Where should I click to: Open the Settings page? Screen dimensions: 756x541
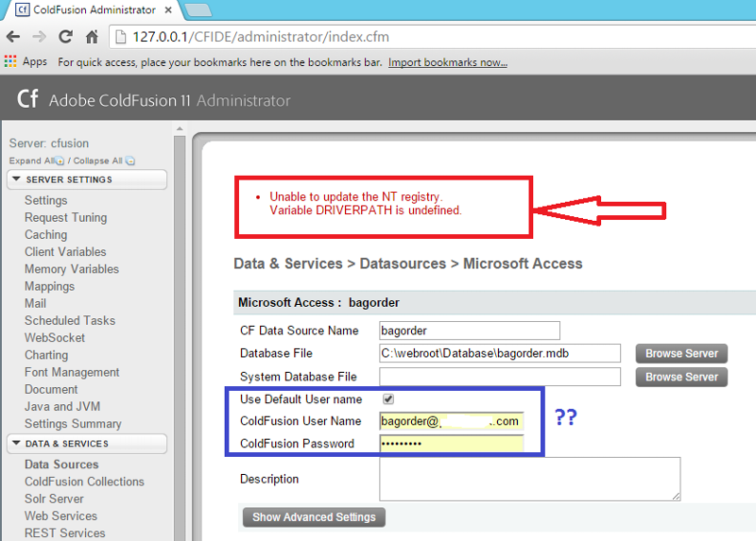(45, 200)
